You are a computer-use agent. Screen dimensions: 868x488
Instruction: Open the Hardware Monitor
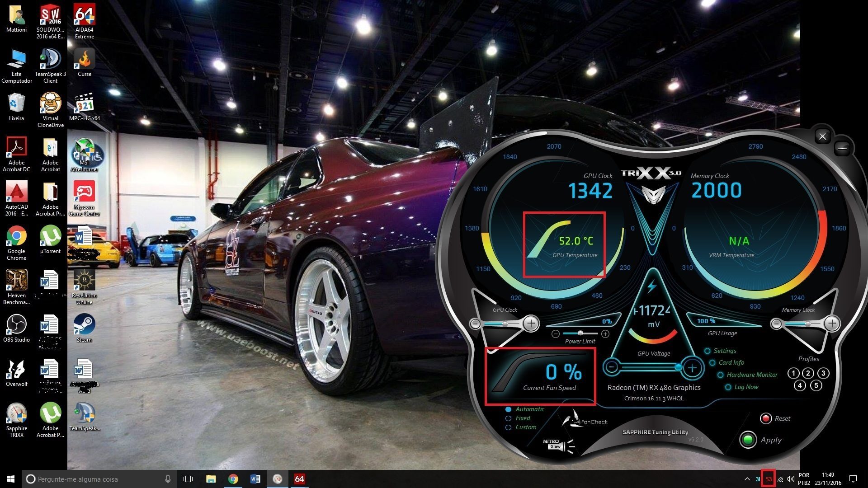(x=747, y=375)
